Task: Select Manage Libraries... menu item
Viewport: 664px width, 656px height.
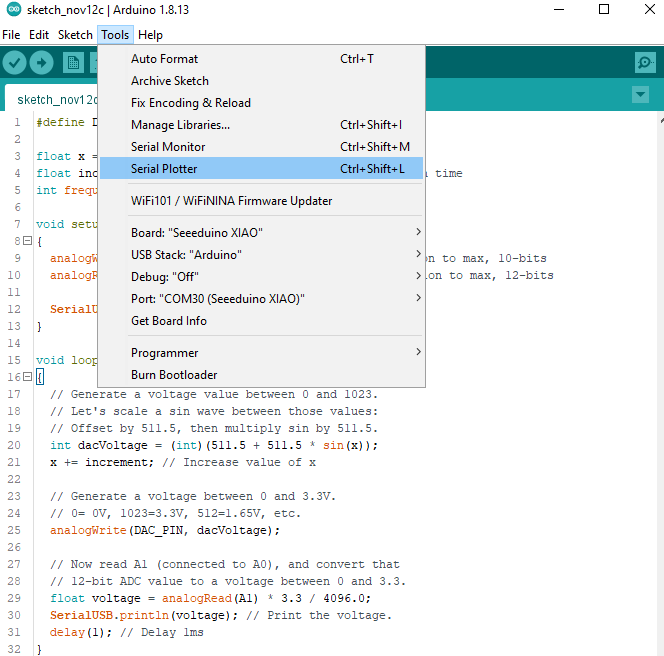Action: 180,125
